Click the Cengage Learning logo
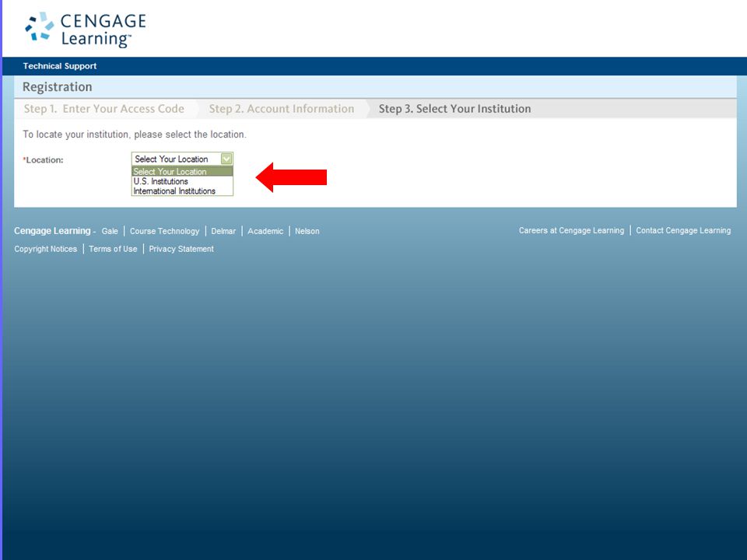This screenshot has height=560, width=747. pos(86,30)
